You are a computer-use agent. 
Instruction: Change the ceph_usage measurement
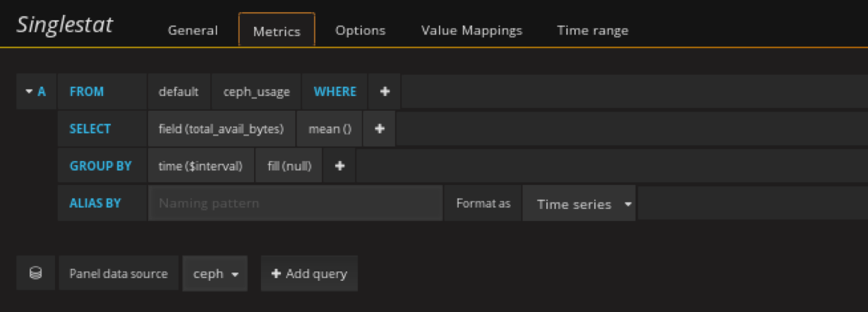(256, 92)
